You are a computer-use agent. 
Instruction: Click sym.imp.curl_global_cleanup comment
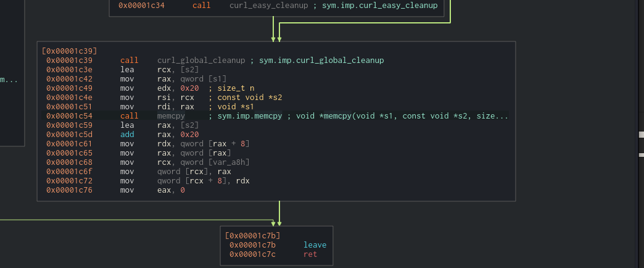click(321, 61)
